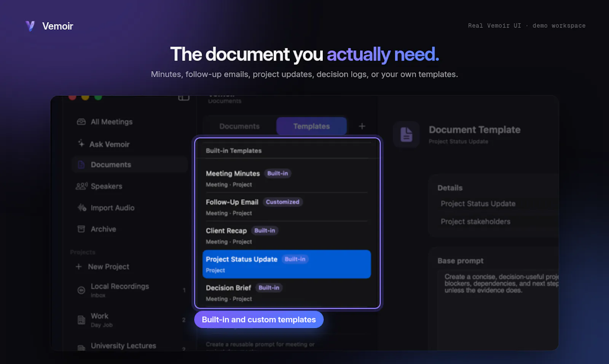Select the Decision Brief template
This screenshot has width=609, height=364.
click(287, 293)
